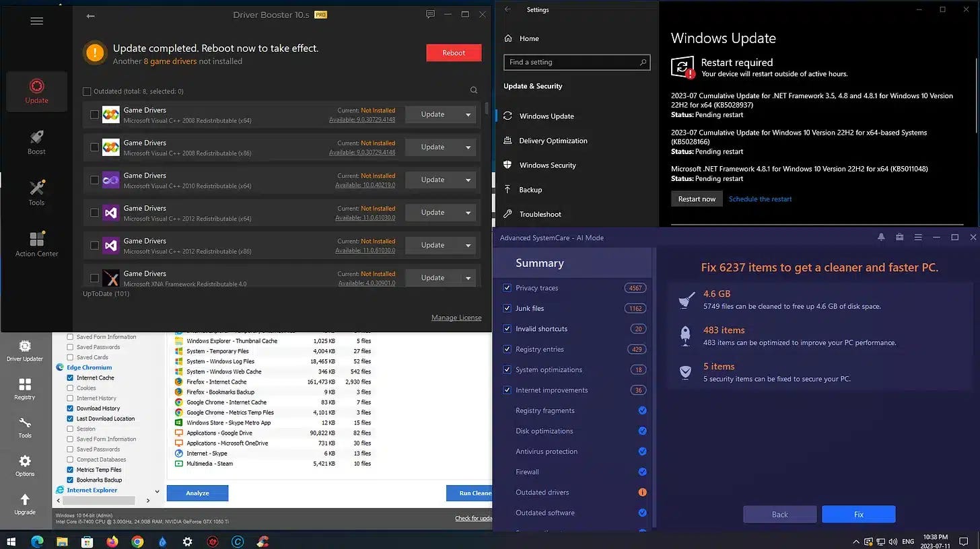The width and height of the screenshot is (980, 549).
Task: Toggle Outdated select-all checkbox in Driver Booster
Action: point(87,91)
